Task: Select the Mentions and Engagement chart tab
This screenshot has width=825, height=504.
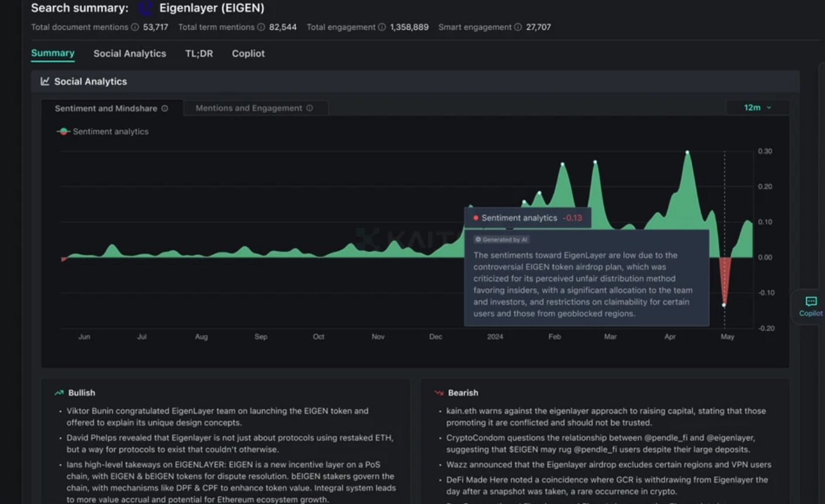Action: [x=255, y=108]
